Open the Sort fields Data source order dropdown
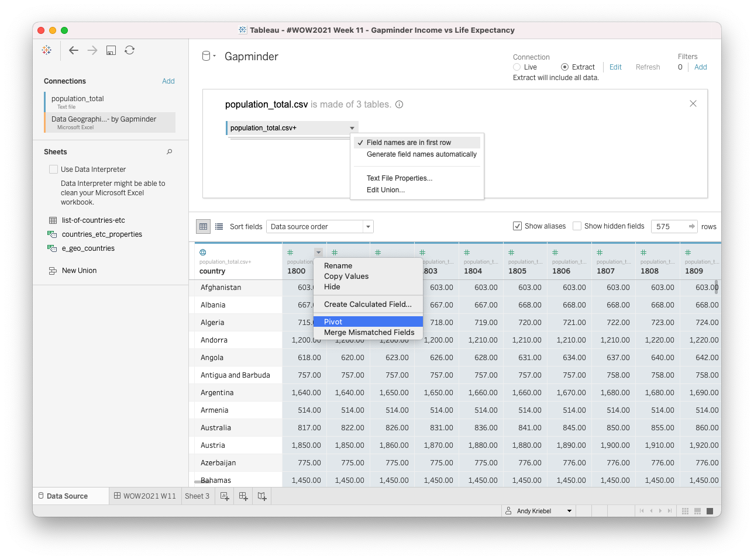The height and width of the screenshot is (560, 754). tap(319, 226)
